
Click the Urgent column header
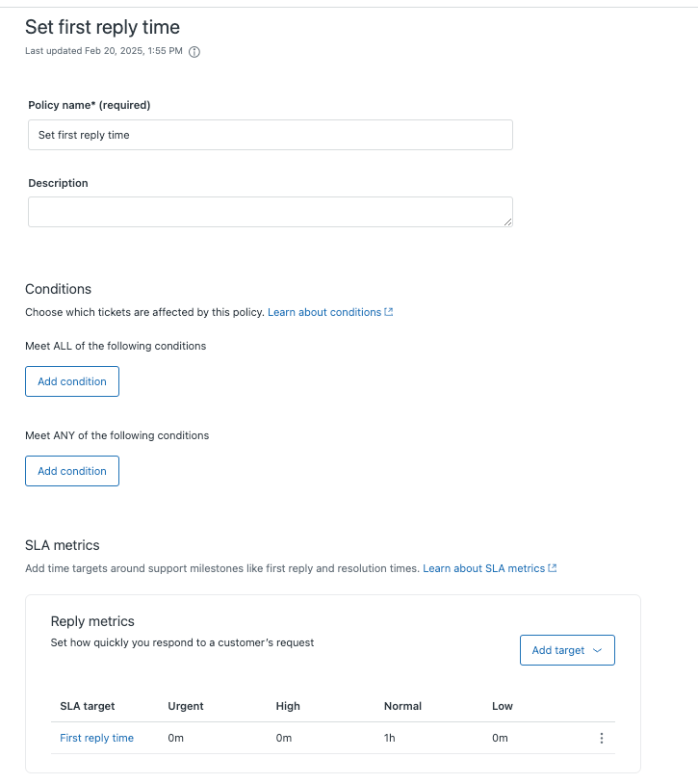tap(185, 706)
